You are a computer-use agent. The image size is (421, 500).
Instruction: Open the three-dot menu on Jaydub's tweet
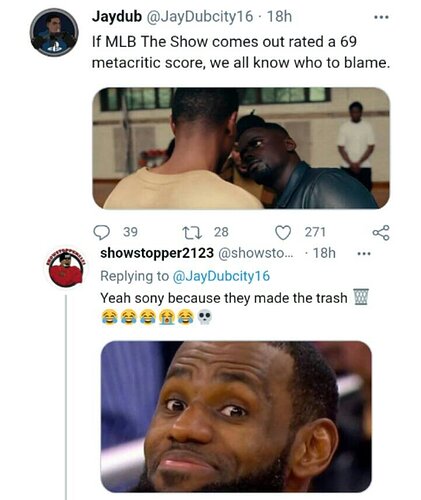point(381,17)
